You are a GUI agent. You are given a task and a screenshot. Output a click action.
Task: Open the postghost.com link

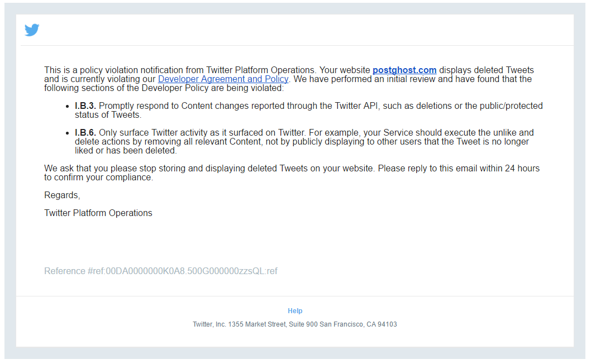click(x=404, y=70)
